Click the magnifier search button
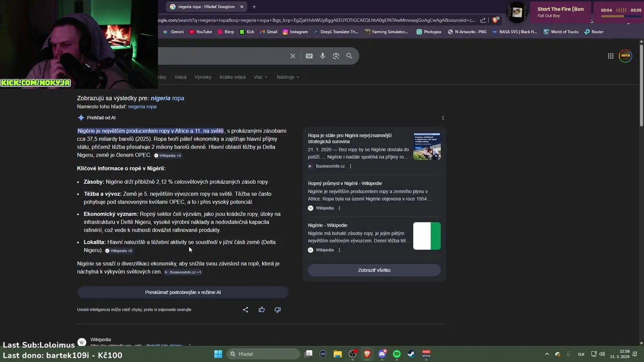 tap(349, 56)
